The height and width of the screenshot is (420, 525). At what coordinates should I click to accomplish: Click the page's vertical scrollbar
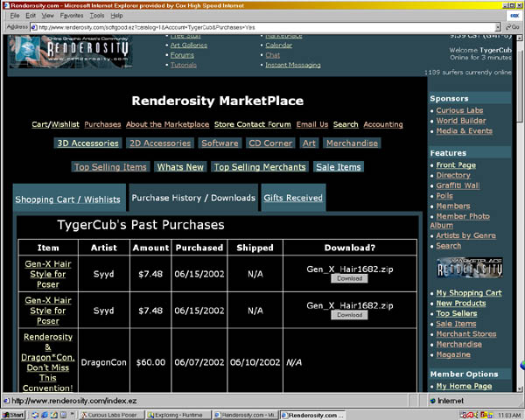tap(519, 219)
